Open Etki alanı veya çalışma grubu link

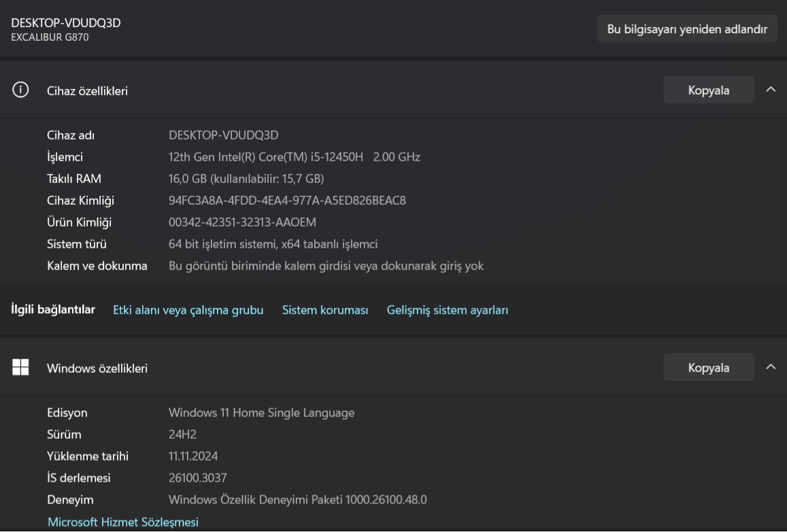tap(188, 310)
